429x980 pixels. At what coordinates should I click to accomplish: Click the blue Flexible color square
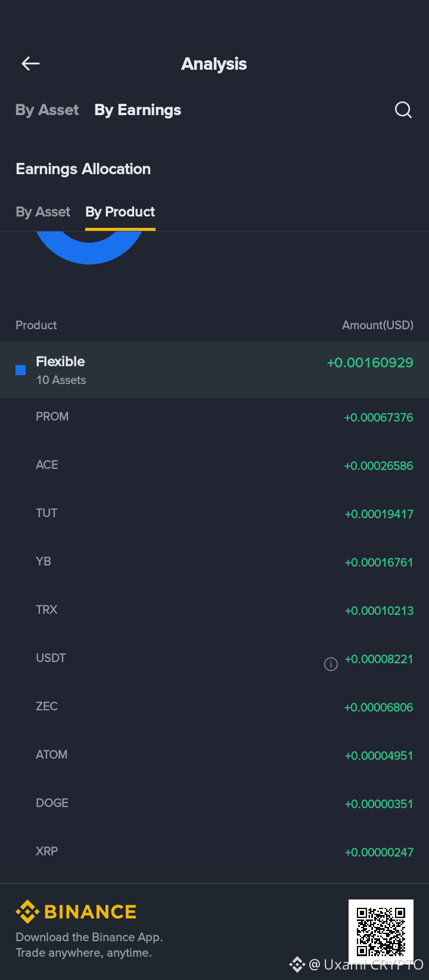(20, 370)
